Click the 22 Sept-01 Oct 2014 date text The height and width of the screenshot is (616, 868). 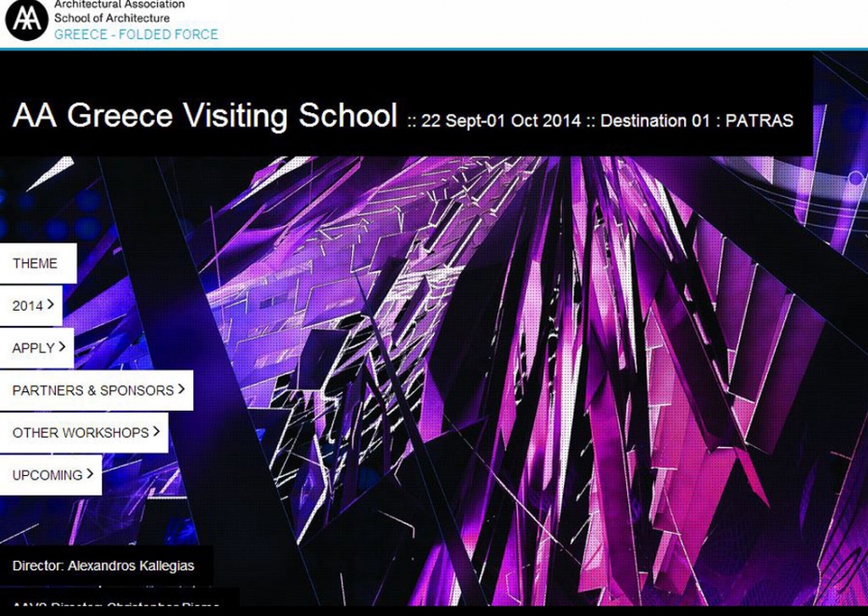[x=501, y=120]
